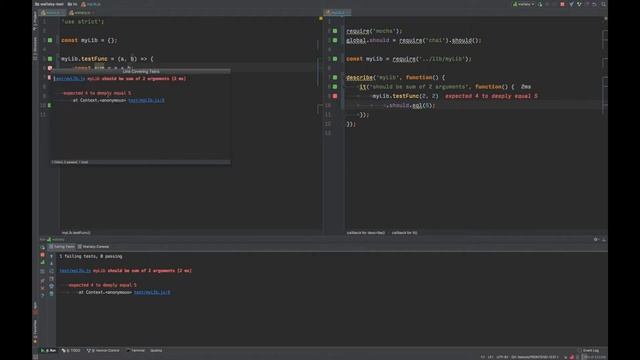Image resolution: width=640 pixels, height=360 pixels.
Task: Open the Run panel settings gear
Action: click(596, 240)
